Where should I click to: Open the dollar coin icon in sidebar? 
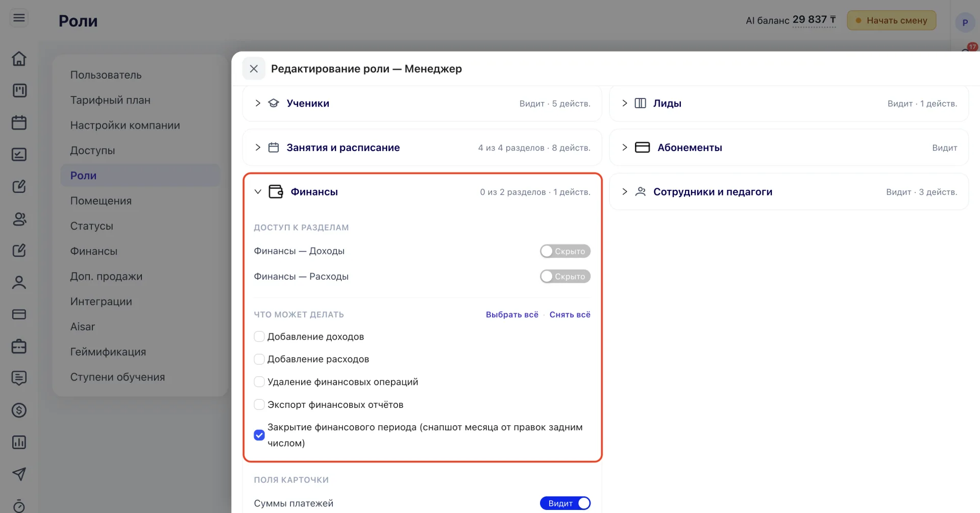tap(19, 410)
